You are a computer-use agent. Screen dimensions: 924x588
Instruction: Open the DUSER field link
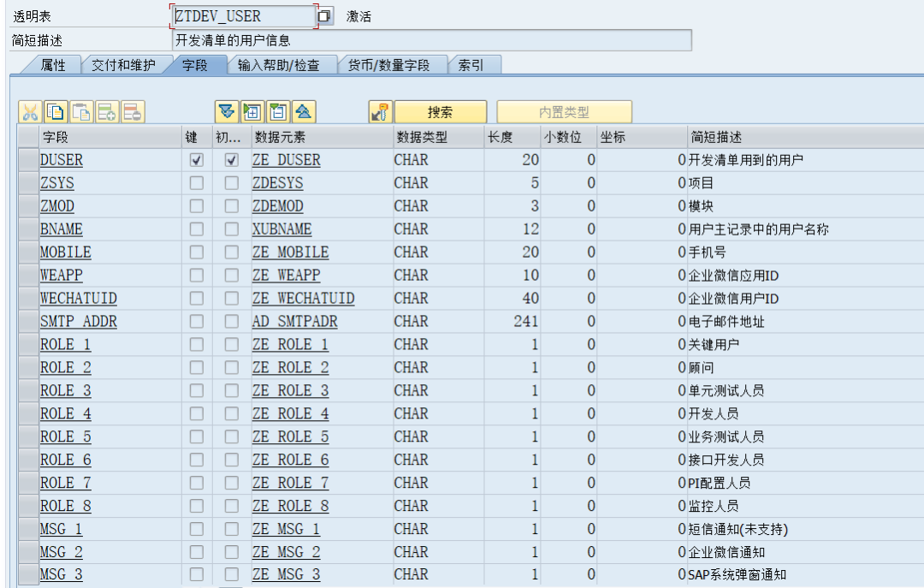click(x=62, y=160)
